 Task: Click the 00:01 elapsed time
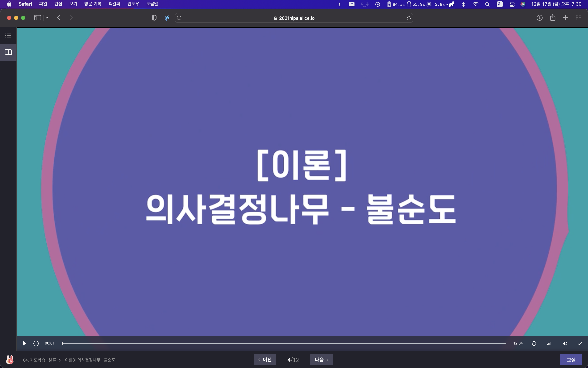coord(50,343)
